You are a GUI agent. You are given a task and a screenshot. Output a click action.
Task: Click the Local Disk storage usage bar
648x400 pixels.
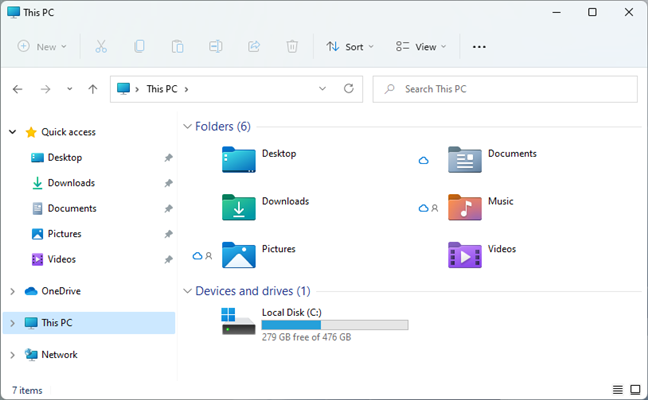click(335, 325)
